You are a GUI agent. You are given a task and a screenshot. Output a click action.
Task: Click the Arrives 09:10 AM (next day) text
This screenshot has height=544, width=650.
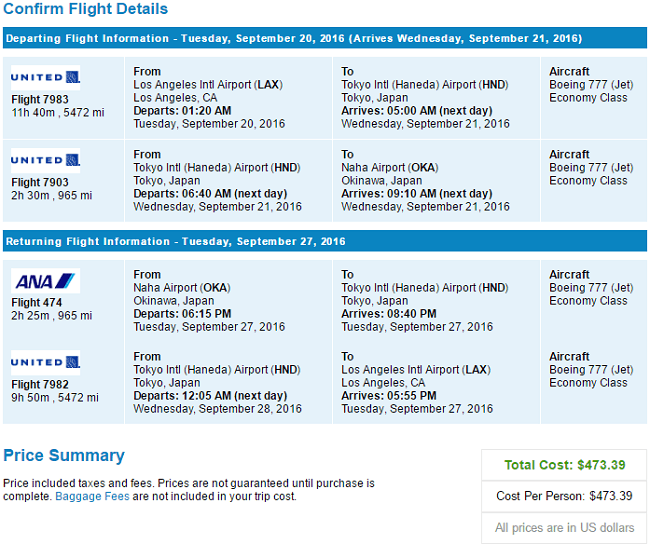coord(417,194)
